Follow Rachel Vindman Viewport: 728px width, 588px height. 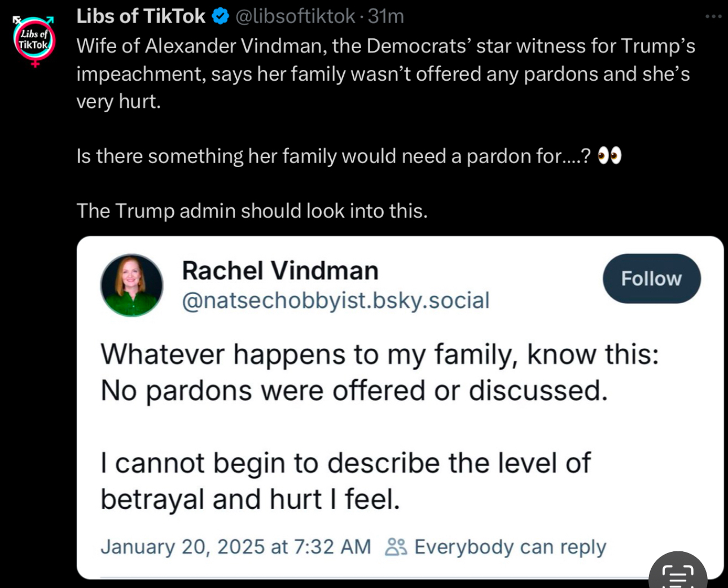pos(651,278)
